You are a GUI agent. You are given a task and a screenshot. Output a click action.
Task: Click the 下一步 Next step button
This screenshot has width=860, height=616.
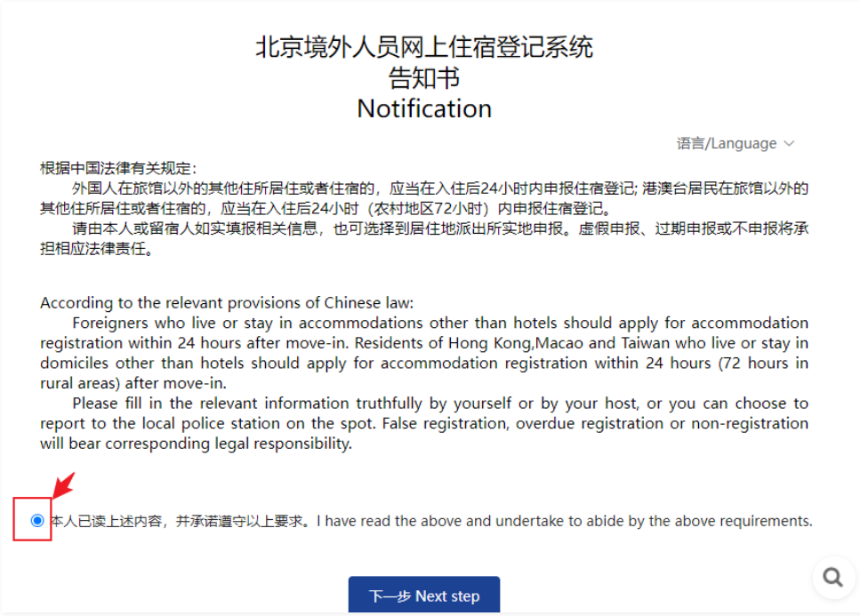point(424,596)
